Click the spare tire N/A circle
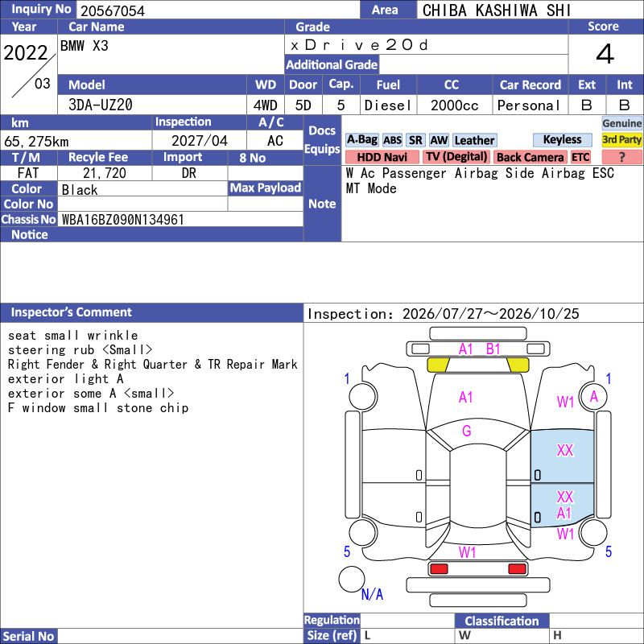The height and width of the screenshot is (644, 644). pos(352,579)
